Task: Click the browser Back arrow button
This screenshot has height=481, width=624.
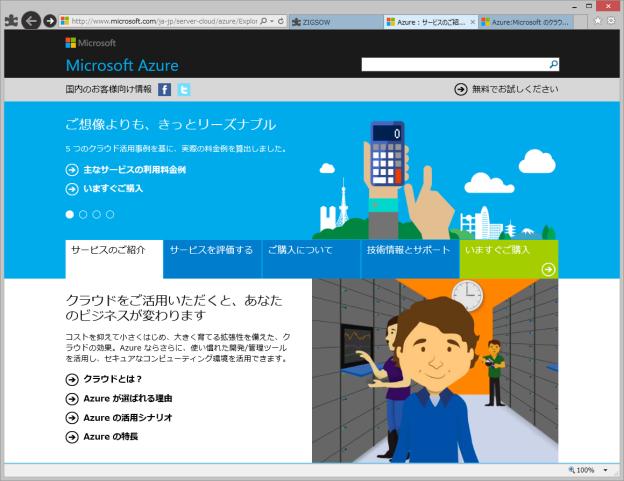Action: click(x=30, y=20)
